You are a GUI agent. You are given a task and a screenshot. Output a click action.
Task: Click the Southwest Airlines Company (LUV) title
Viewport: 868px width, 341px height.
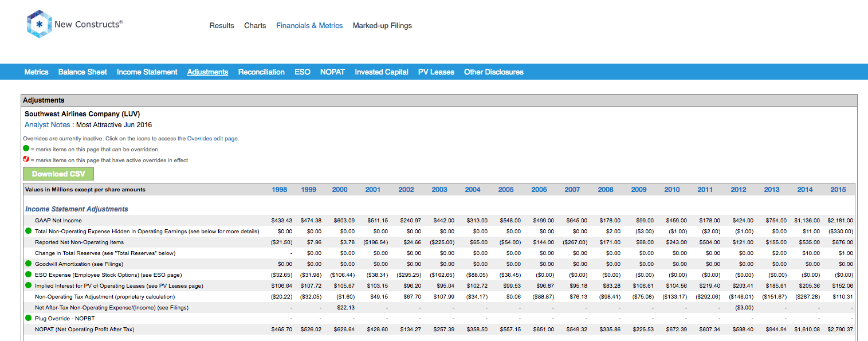click(83, 114)
